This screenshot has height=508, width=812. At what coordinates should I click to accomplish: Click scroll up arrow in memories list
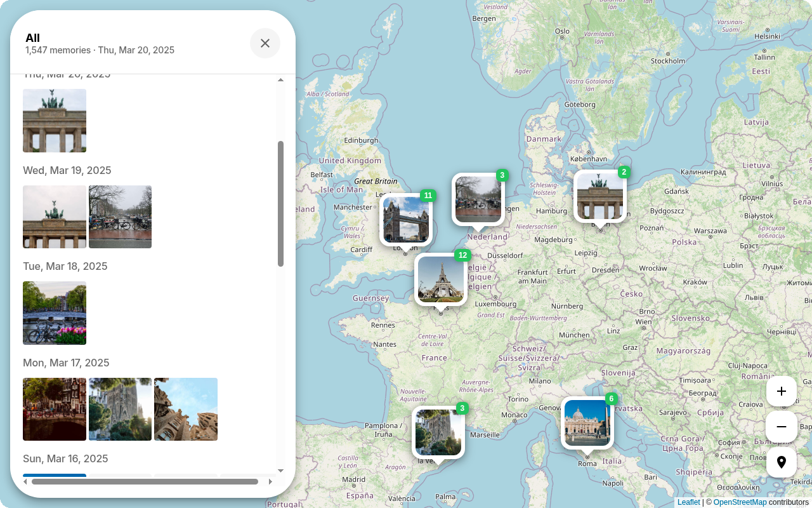coord(280,80)
